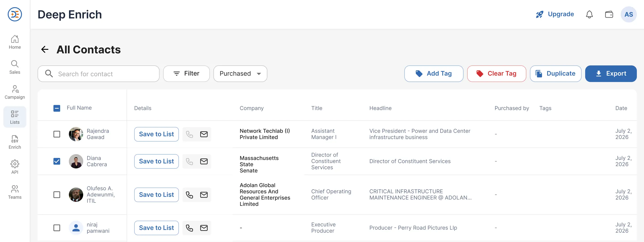The image size is (644, 242).
Task: Open the CSV Enrich sidebar item
Action: 15,142
